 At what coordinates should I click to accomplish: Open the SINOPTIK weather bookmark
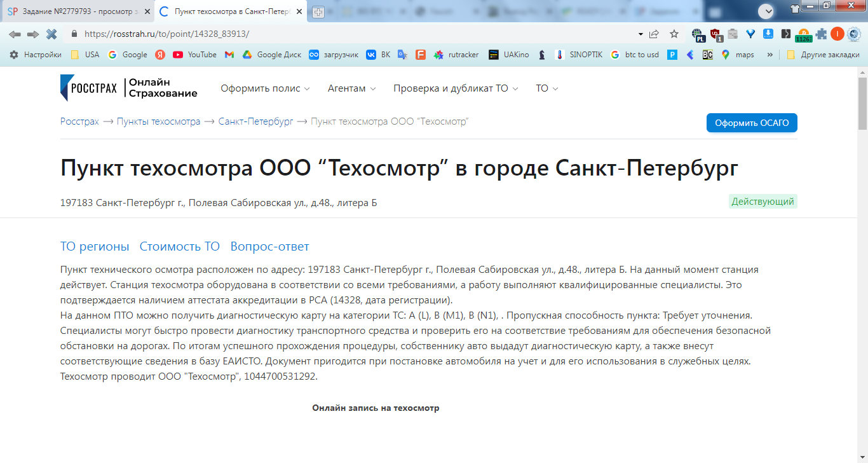tap(579, 55)
